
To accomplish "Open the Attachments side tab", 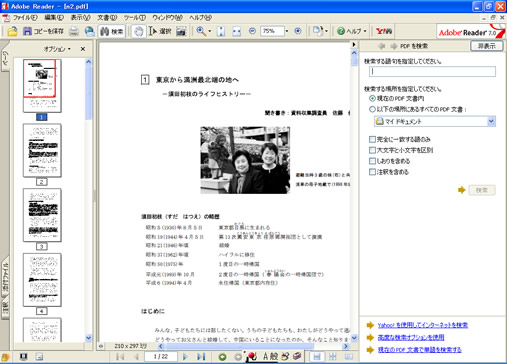I will pos(5,276).
